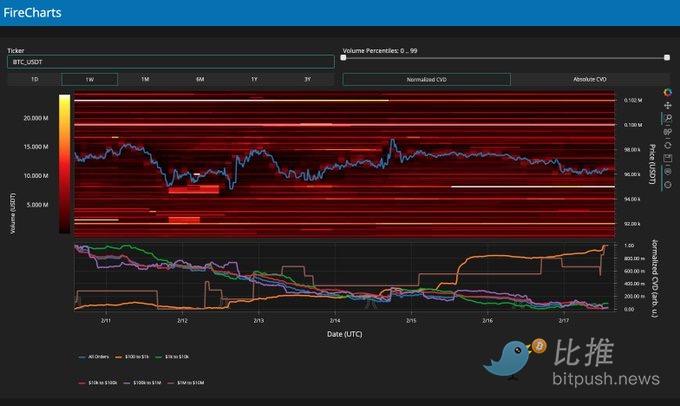Toggle the Hover inspect tool
The height and width of the screenshot is (406, 680).
[x=667, y=170]
